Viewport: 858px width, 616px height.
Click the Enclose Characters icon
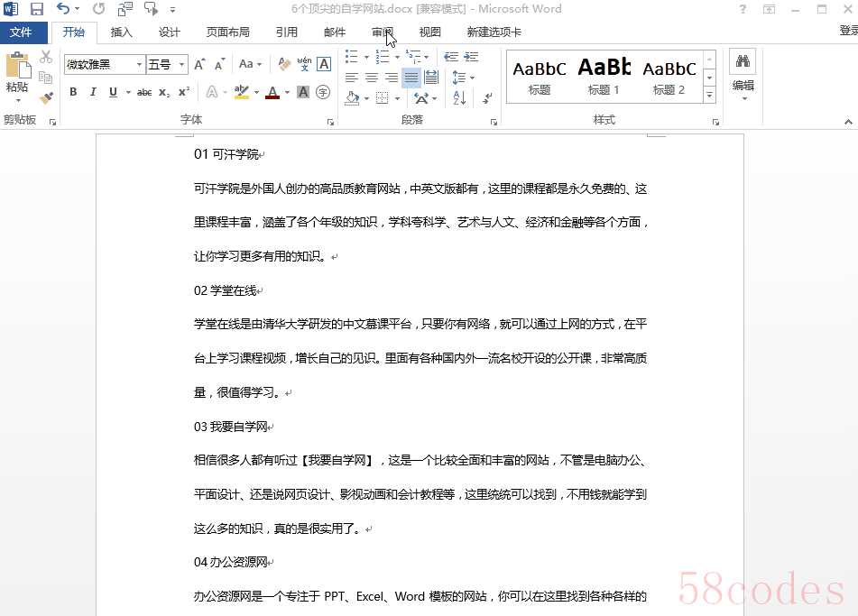323,93
